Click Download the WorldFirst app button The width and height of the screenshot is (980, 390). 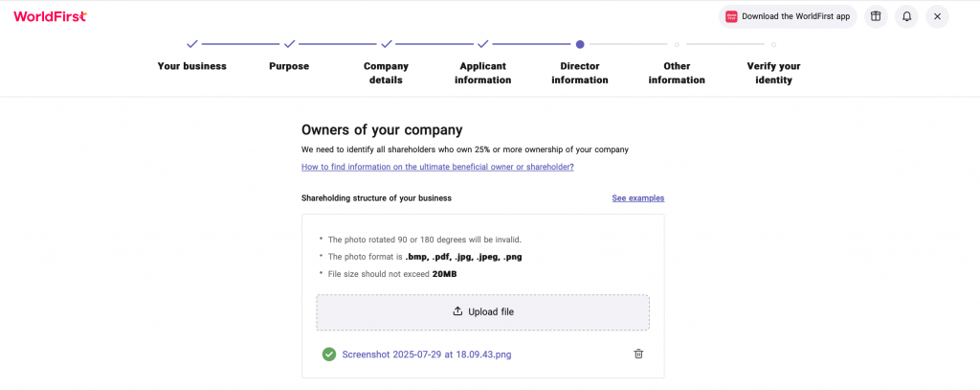[x=788, y=17]
